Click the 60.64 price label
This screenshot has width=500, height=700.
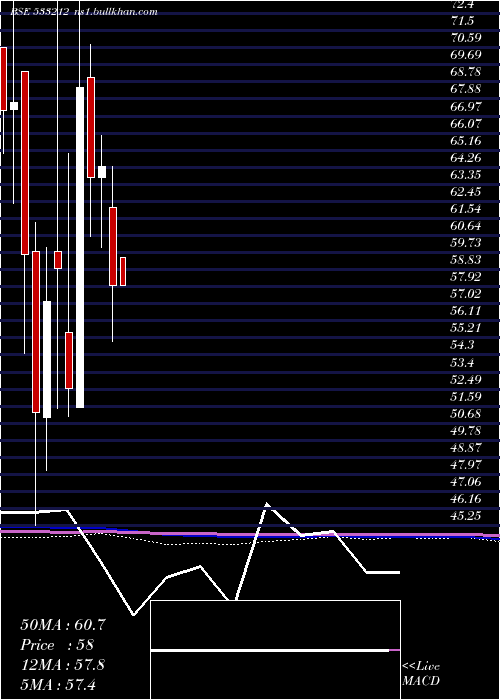(466, 226)
